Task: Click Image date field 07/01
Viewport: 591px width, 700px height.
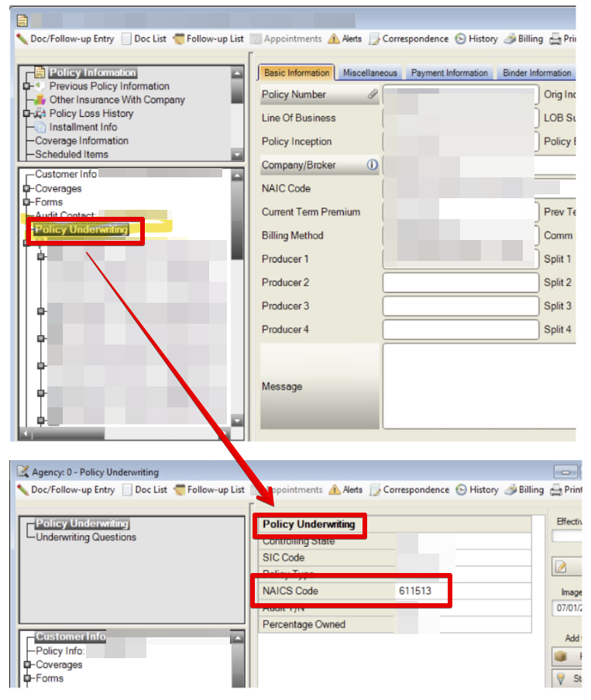Action: (567, 608)
